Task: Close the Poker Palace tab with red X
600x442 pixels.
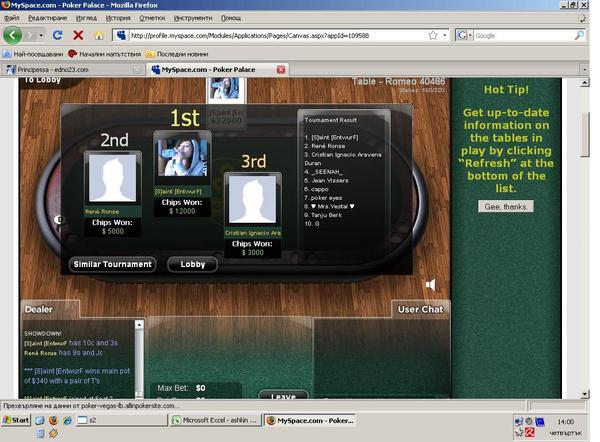Action: (281, 70)
